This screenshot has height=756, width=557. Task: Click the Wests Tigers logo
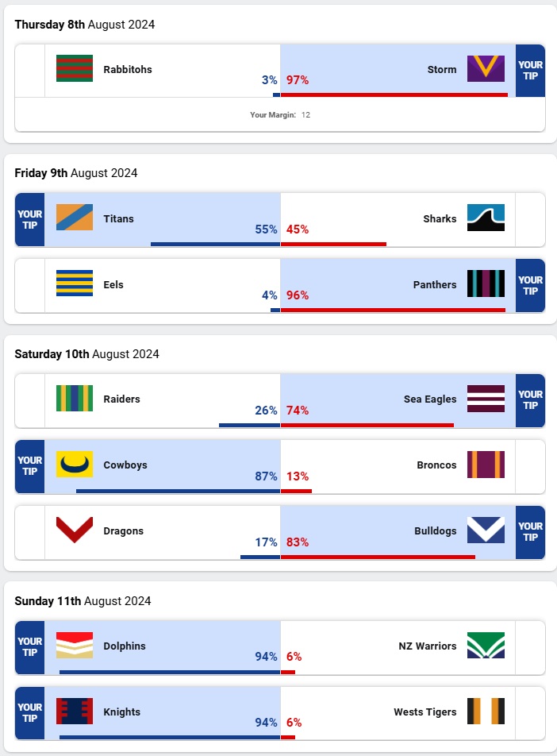(486, 712)
